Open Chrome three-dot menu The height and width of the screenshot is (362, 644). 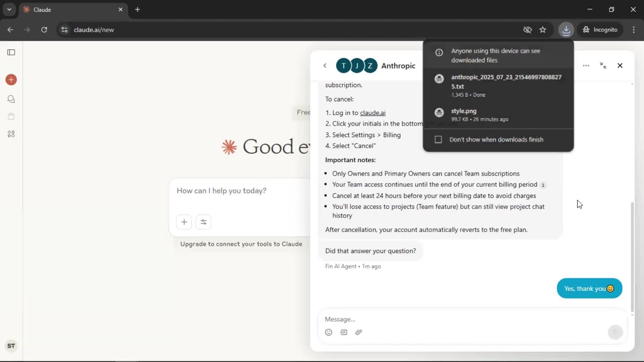634,30
